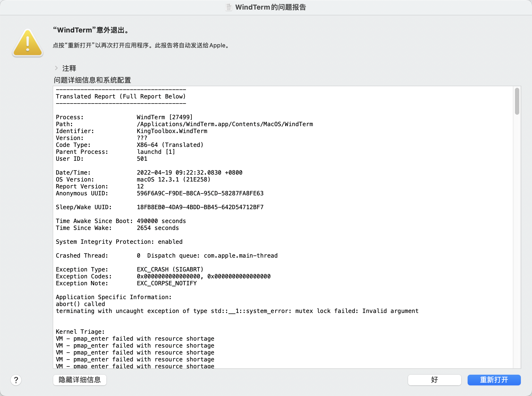Click the Process: WindTerm line in the report

(x=124, y=117)
